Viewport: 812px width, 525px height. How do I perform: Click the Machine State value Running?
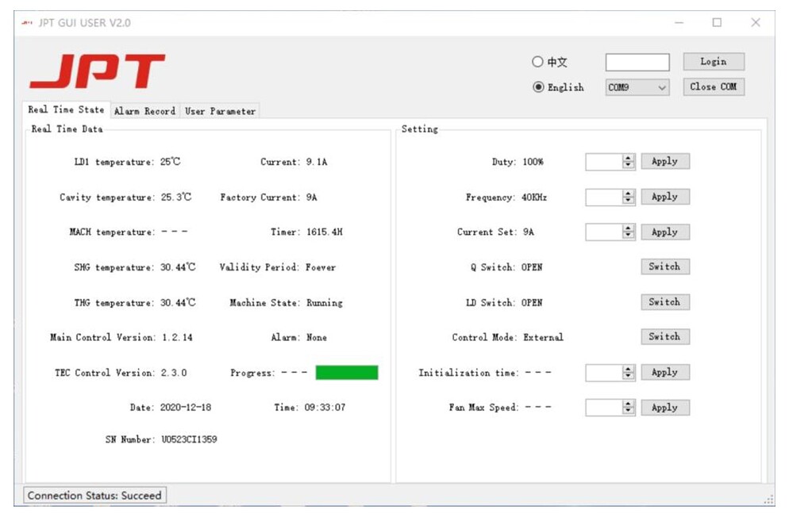click(x=325, y=303)
